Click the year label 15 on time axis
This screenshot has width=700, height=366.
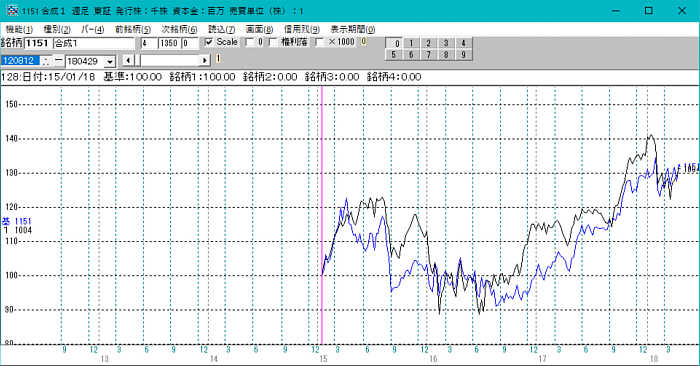coord(323,359)
